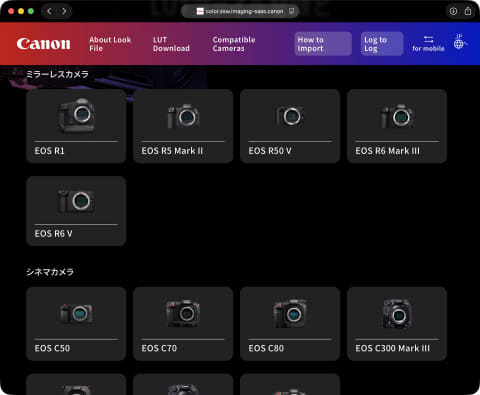The width and height of the screenshot is (480, 395).
Task: Click the Log to Log button
Action: [x=382, y=44]
